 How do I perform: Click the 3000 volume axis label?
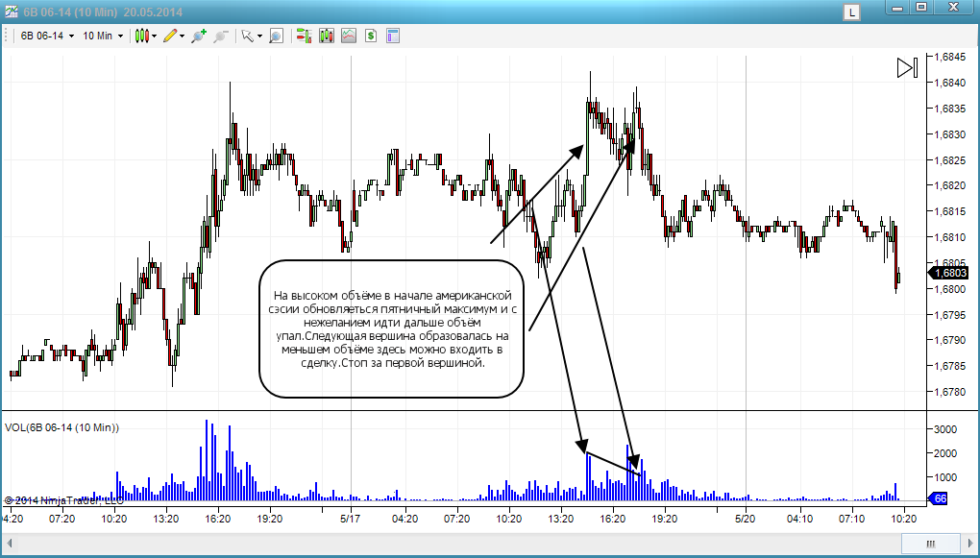945,429
